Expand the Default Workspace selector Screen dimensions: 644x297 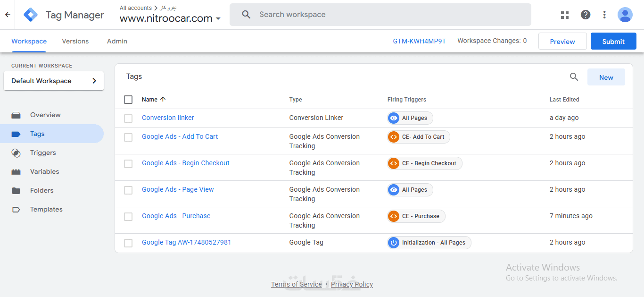(x=54, y=81)
